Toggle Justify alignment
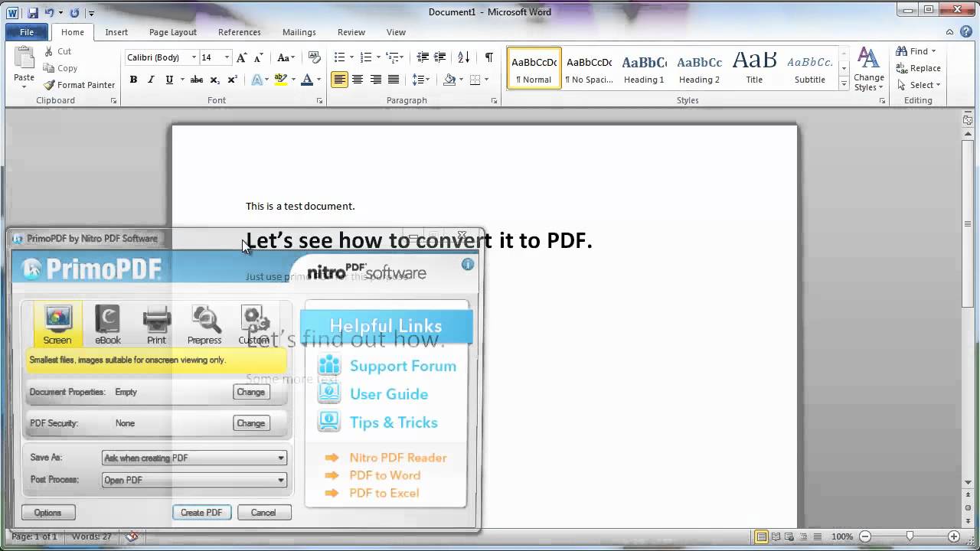This screenshot has width=980, height=551. [394, 80]
